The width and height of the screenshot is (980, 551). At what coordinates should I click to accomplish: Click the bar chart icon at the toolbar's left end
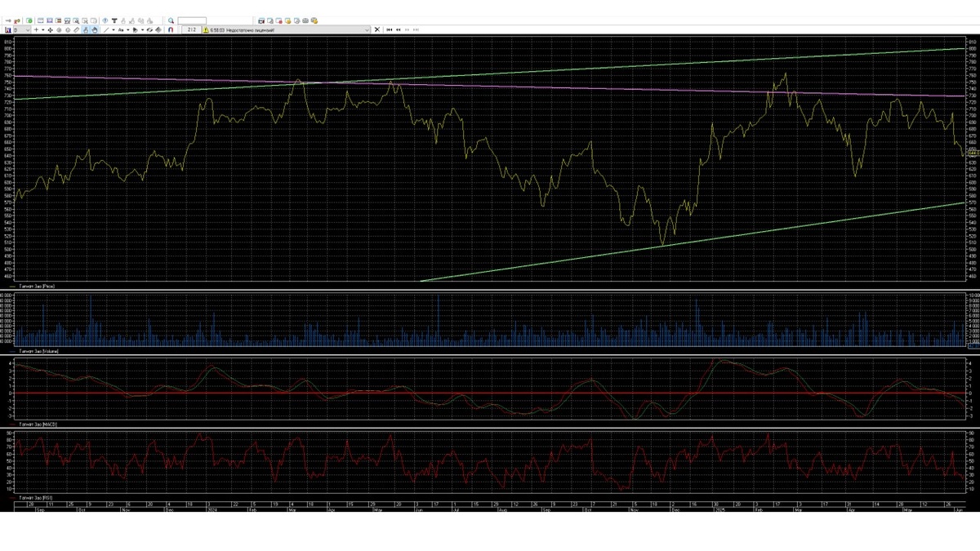coord(7,29)
